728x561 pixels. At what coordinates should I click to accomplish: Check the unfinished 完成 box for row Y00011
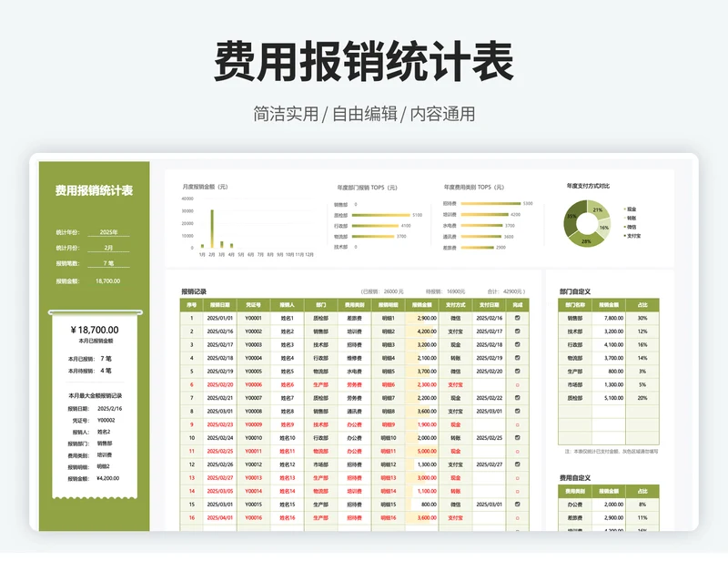pyautogui.click(x=517, y=452)
